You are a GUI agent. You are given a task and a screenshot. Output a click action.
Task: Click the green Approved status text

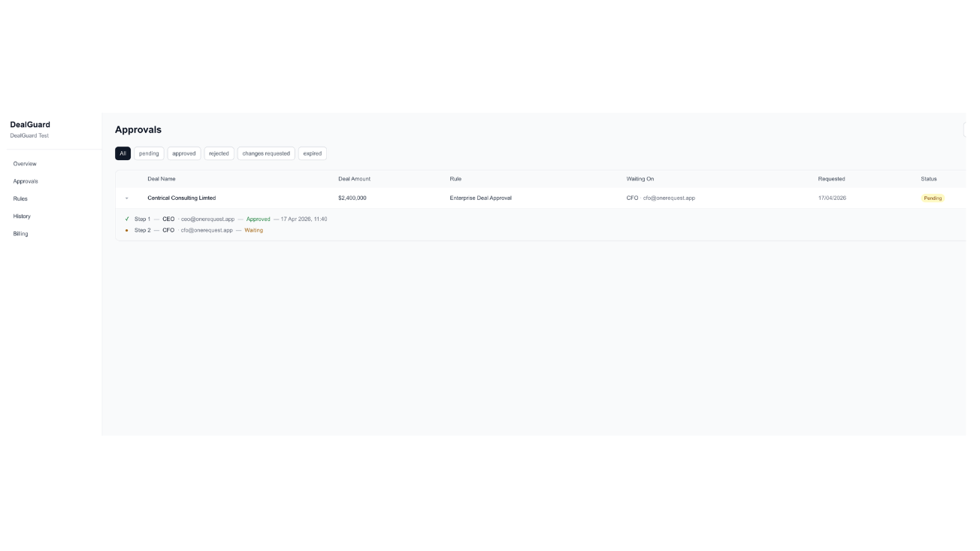[x=259, y=219]
